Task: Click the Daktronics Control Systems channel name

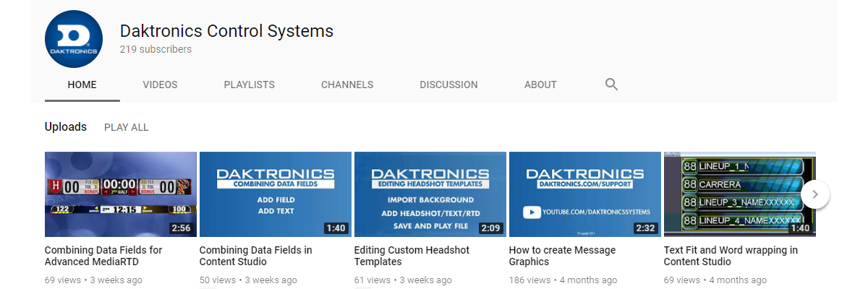Action: (x=226, y=31)
